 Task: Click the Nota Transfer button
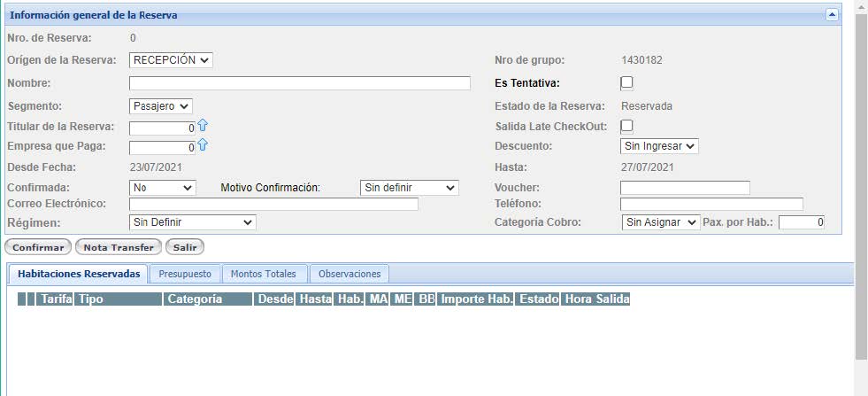tap(118, 247)
